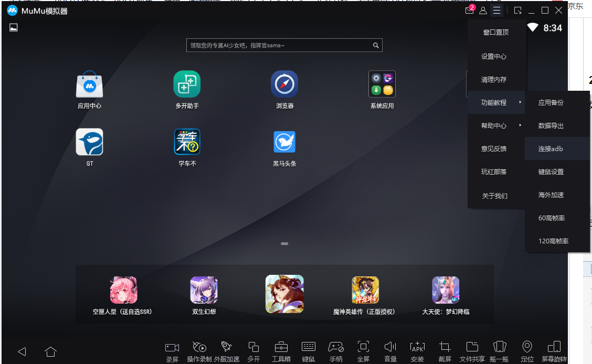Image resolution: width=592 pixels, height=364 pixels.
Task: Open the unlabeled featured game thumbnail
Action: [x=284, y=294]
